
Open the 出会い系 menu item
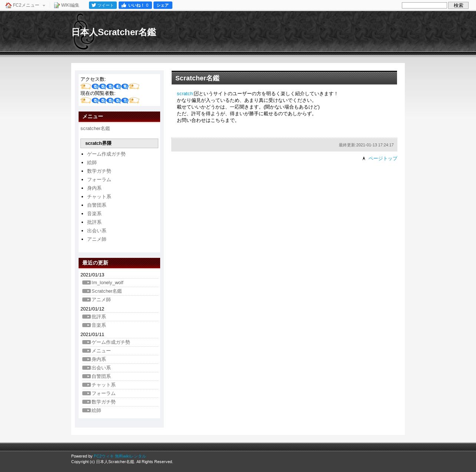pos(97,231)
